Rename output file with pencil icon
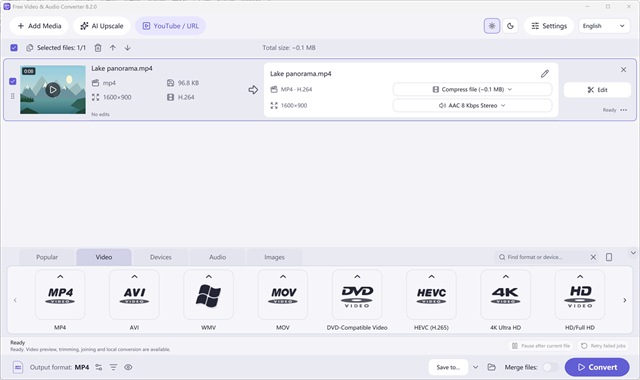The height and width of the screenshot is (380, 640). (544, 73)
